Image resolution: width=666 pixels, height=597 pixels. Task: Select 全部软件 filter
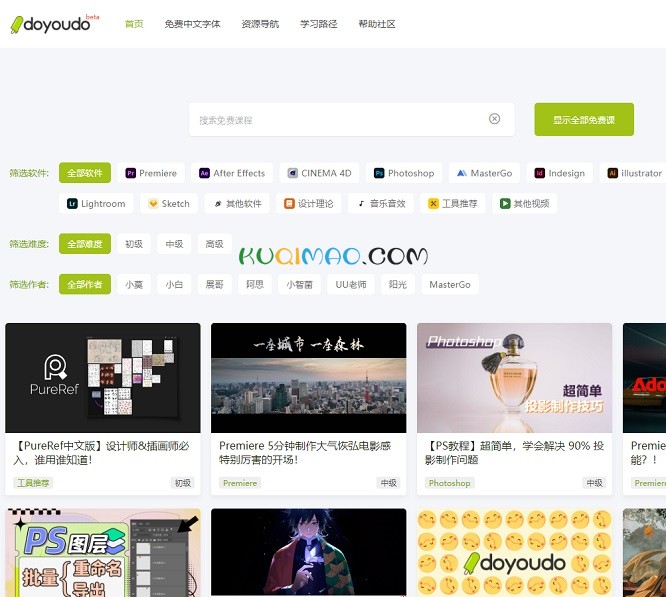click(x=85, y=173)
